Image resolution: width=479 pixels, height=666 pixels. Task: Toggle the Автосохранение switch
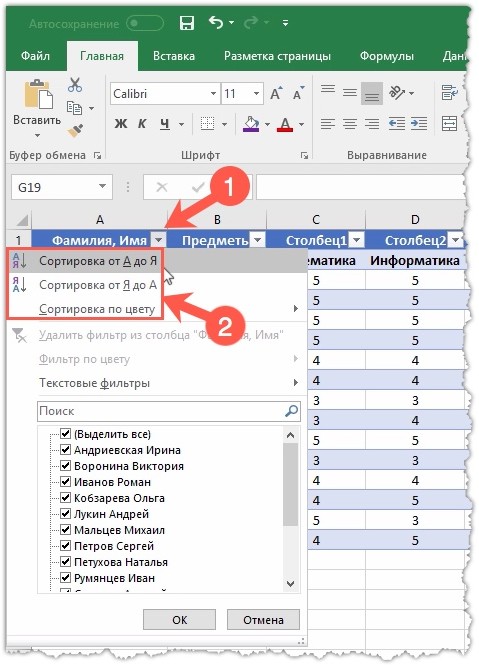[x=144, y=23]
